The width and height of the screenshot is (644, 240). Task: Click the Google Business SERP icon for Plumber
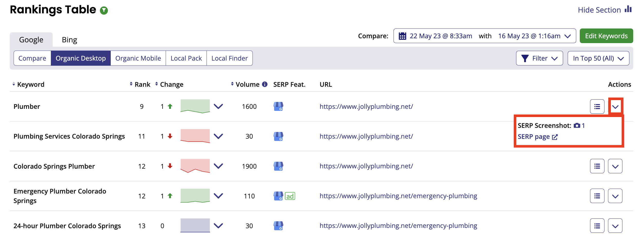(278, 106)
